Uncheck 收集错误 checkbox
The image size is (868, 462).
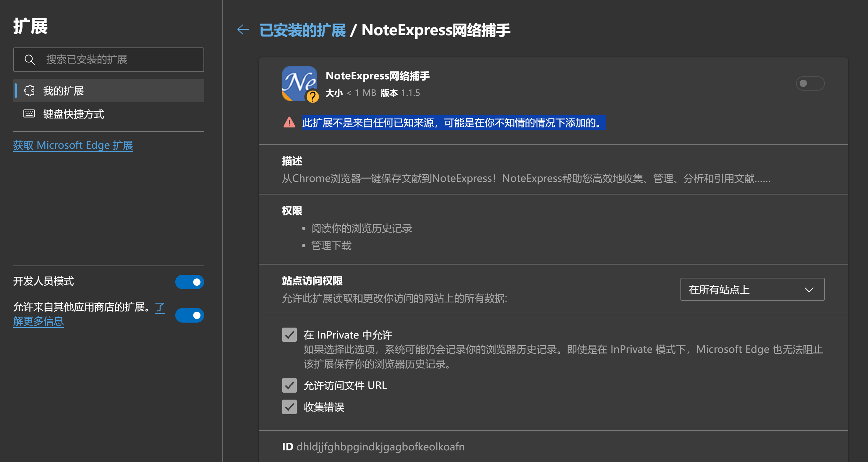[x=289, y=407]
